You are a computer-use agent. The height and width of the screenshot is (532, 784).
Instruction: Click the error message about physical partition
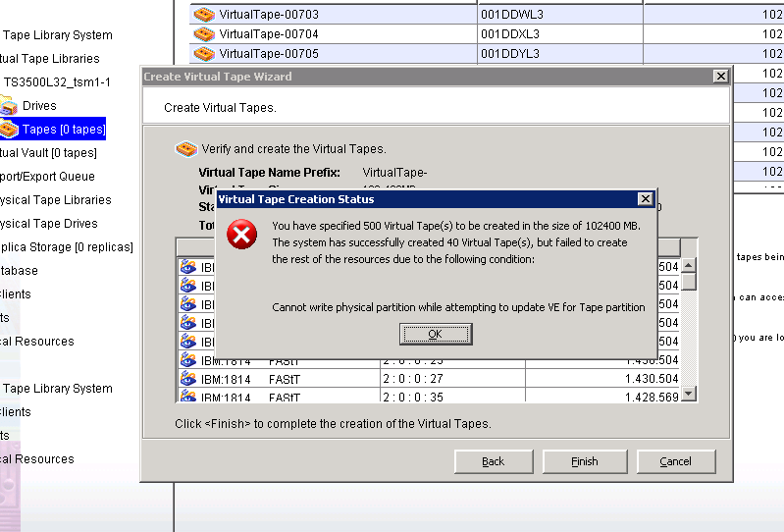[x=458, y=307]
